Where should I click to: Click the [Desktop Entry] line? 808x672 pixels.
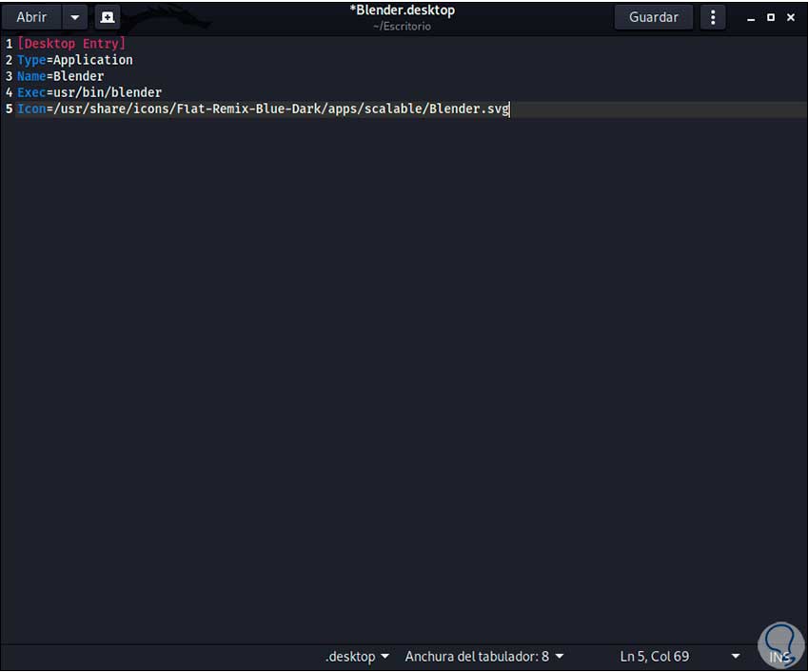coord(71,44)
